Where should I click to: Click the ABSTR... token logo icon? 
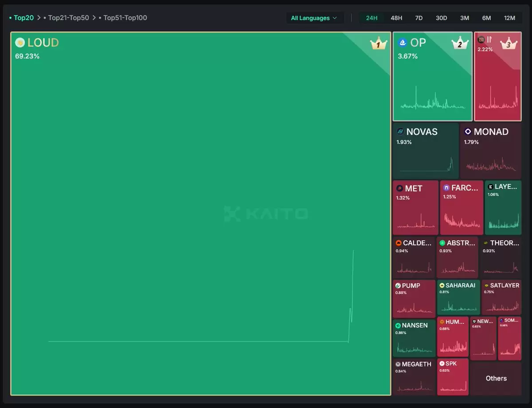[x=442, y=243]
